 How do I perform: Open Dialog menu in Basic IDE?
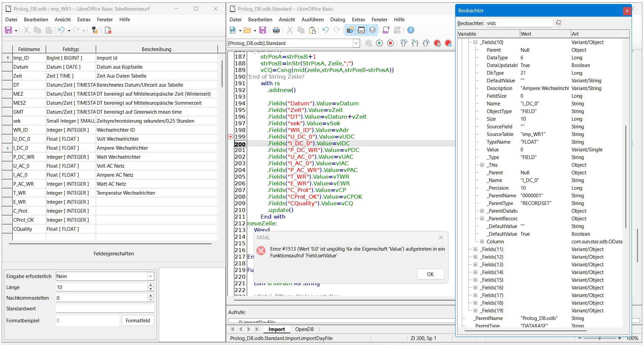(x=338, y=20)
